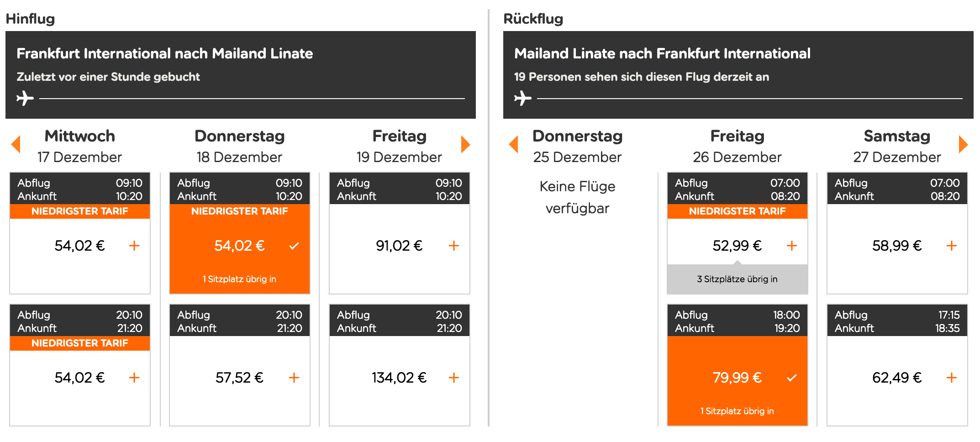The width and height of the screenshot is (980, 442).
Task: Click the 1 Sitzplatz übrig notice
Action: 239,279
